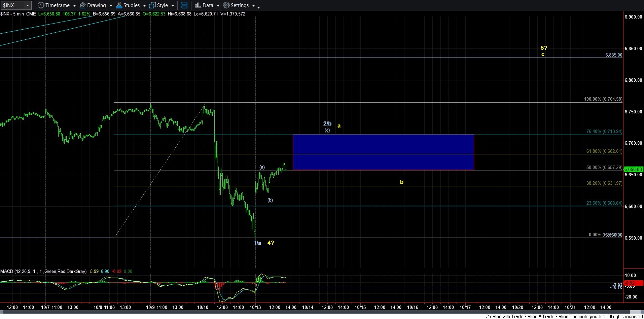This screenshot has height=319, width=644.
Task: Open the Settings dropdown arrow
Action: pyautogui.click(x=253, y=6)
